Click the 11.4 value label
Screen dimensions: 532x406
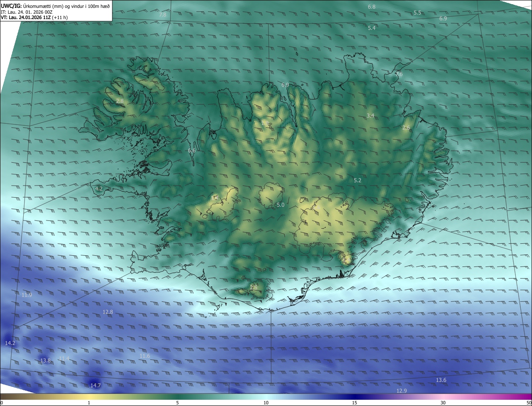click(64, 358)
